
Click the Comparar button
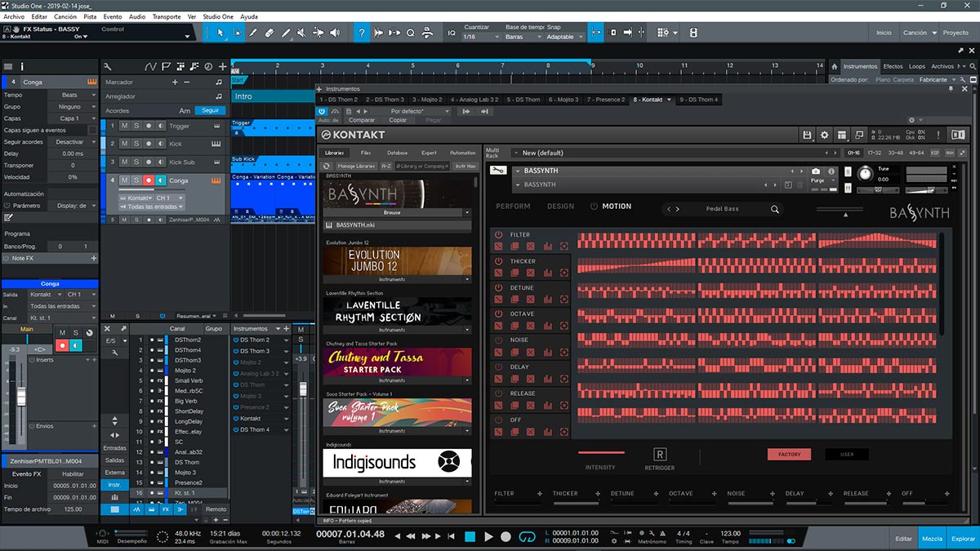coord(362,120)
